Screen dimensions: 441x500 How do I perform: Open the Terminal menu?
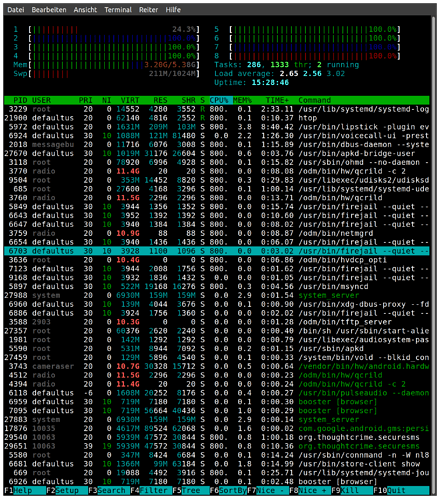118,10
